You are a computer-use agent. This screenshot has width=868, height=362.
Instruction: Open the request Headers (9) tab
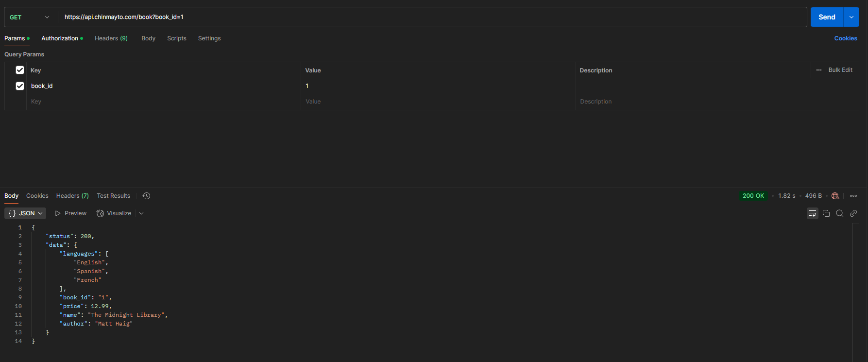[111, 38]
